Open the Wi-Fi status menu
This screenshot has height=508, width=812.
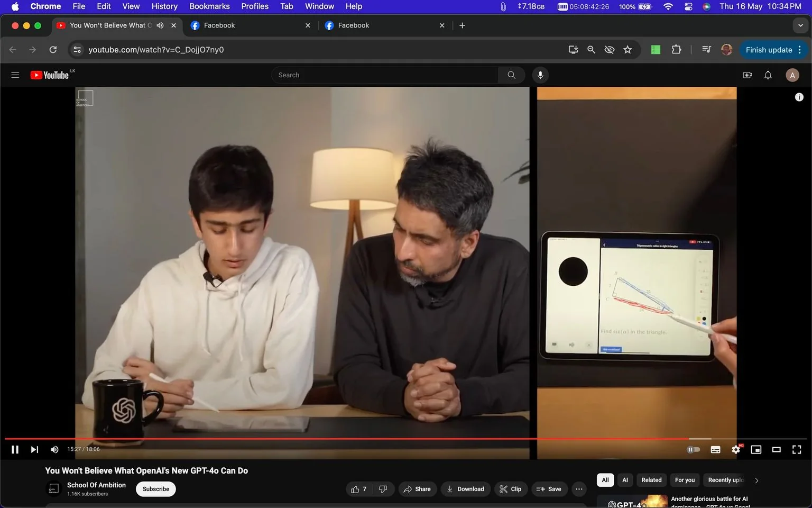pos(668,6)
